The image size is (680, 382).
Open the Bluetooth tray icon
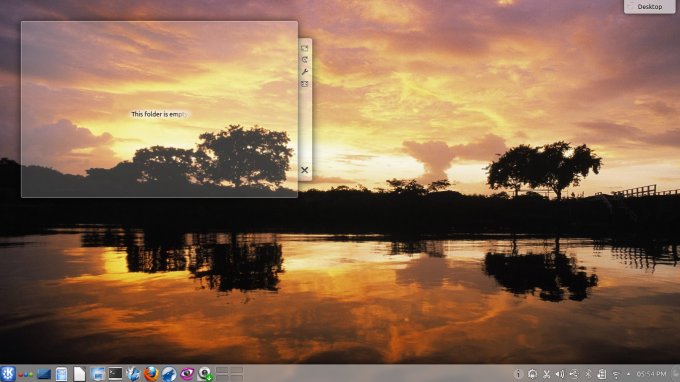coord(588,374)
